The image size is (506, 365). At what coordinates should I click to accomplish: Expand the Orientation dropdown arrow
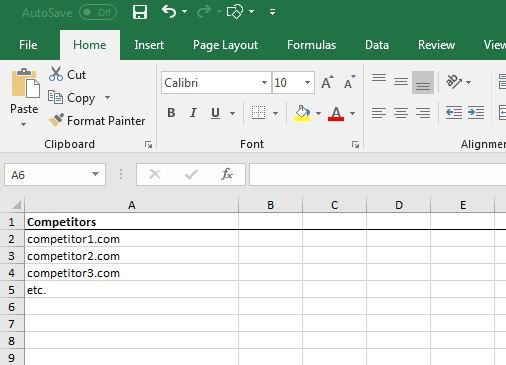point(468,82)
